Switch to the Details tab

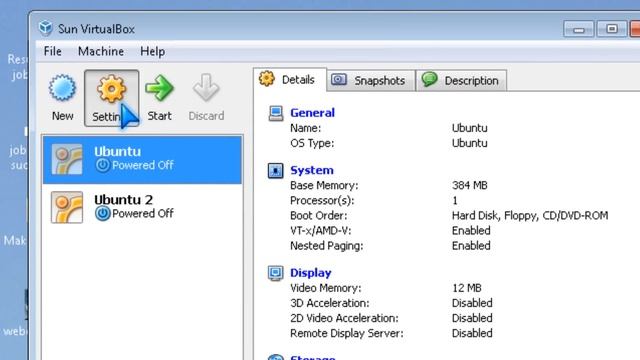(x=290, y=80)
